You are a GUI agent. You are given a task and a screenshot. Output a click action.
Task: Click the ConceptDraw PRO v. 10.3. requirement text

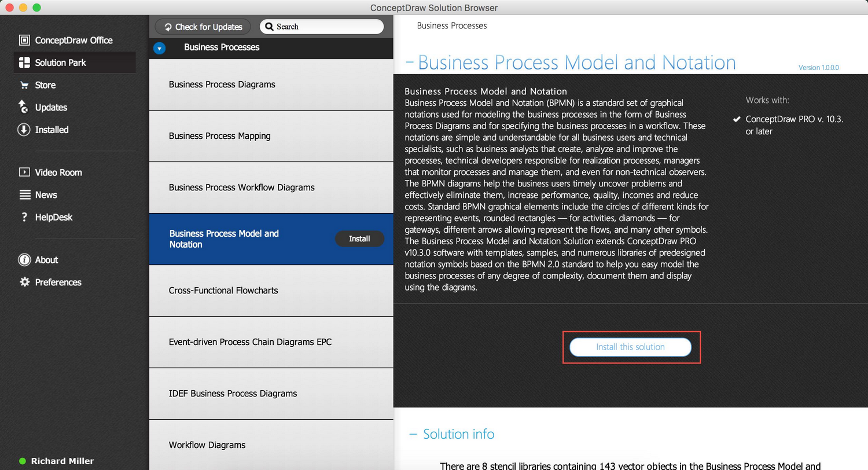coord(795,125)
